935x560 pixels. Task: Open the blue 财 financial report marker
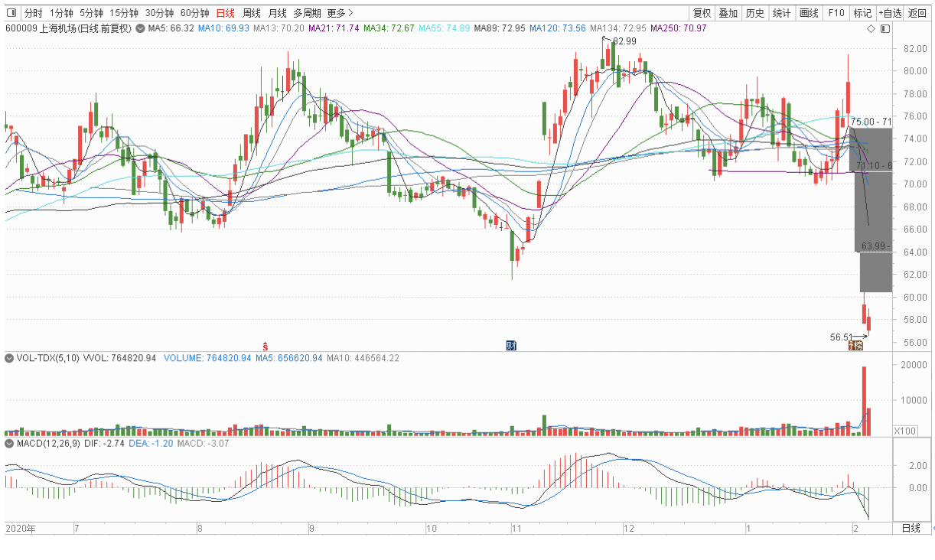511,346
